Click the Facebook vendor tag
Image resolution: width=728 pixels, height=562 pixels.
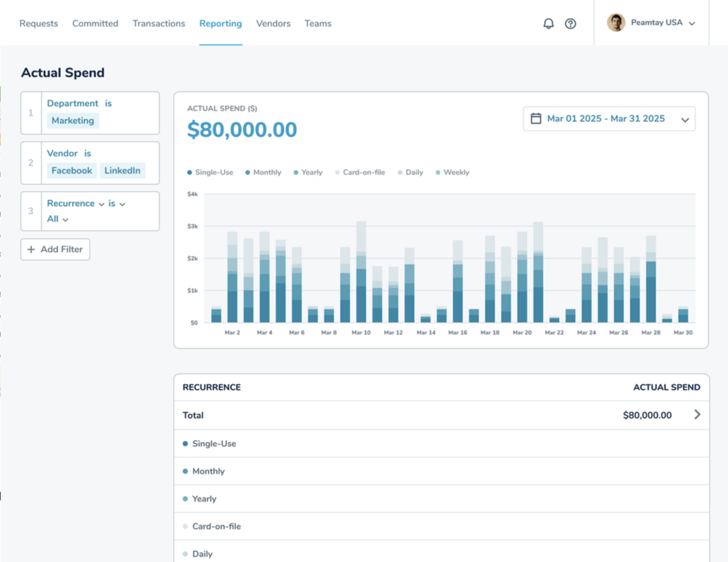(72, 171)
